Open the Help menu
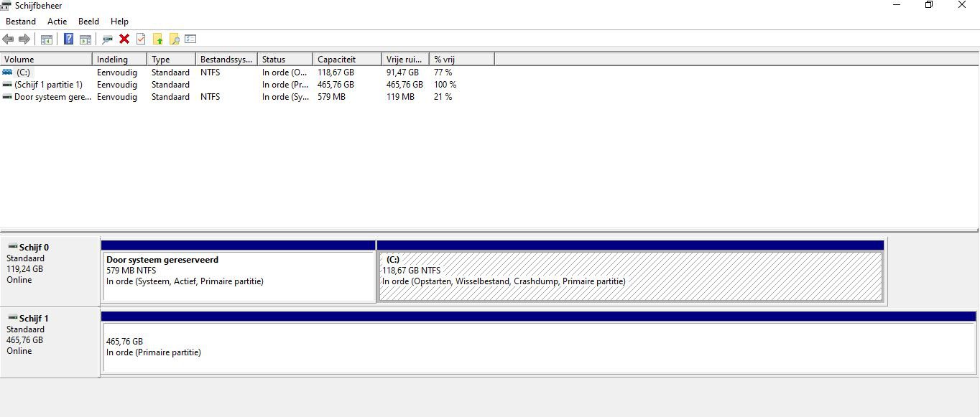Image resolution: width=980 pixels, height=417 pixels. [x=119, y=22]
